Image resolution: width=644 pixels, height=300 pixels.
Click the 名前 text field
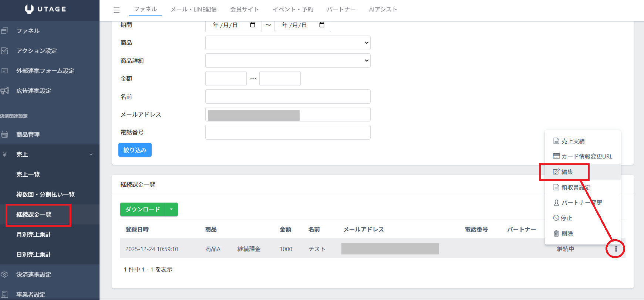pos(288,97)
